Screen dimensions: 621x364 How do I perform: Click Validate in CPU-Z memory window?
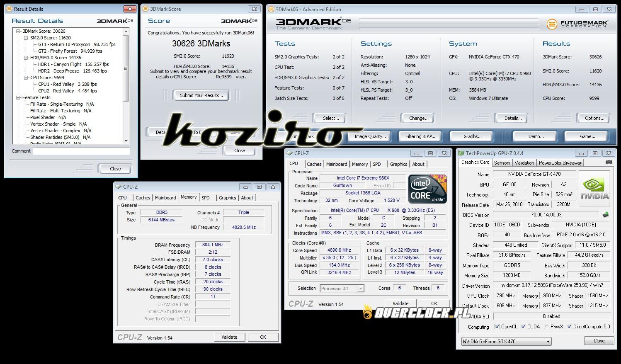[x=229, y=337]
